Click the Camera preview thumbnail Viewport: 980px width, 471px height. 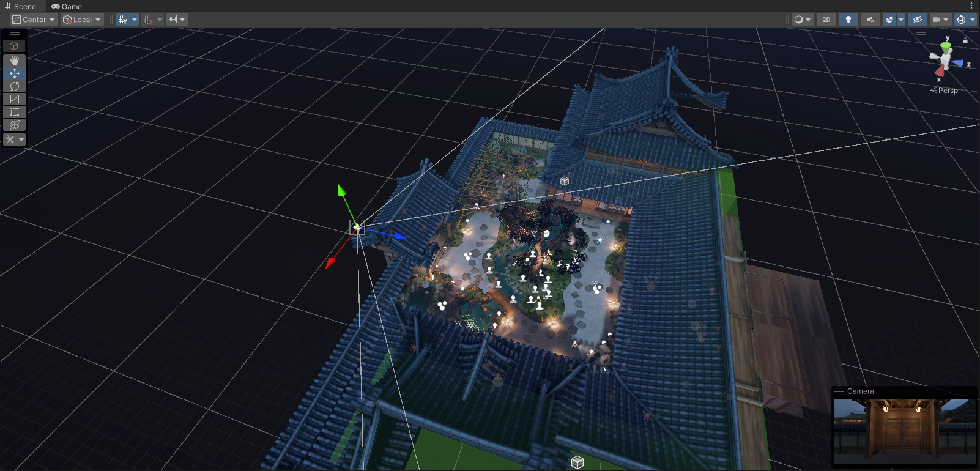pyautogui.click(x=905, y=431)
